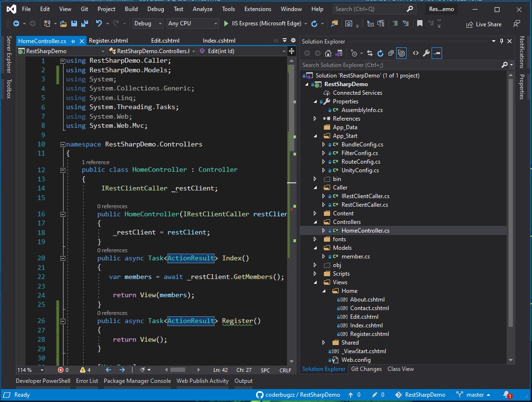Click the bookmark icon in the toolbar
The image size is (532, 402).
(420, 23)
